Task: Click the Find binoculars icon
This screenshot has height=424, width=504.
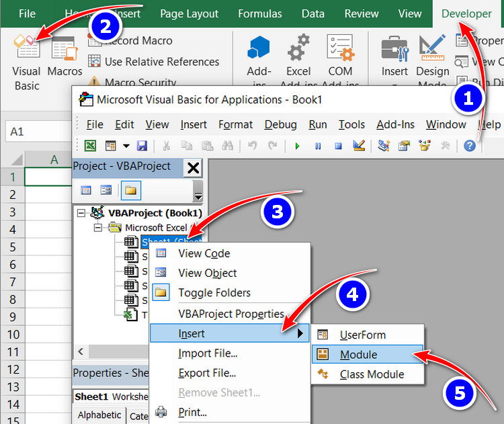Action: point(228,146)
